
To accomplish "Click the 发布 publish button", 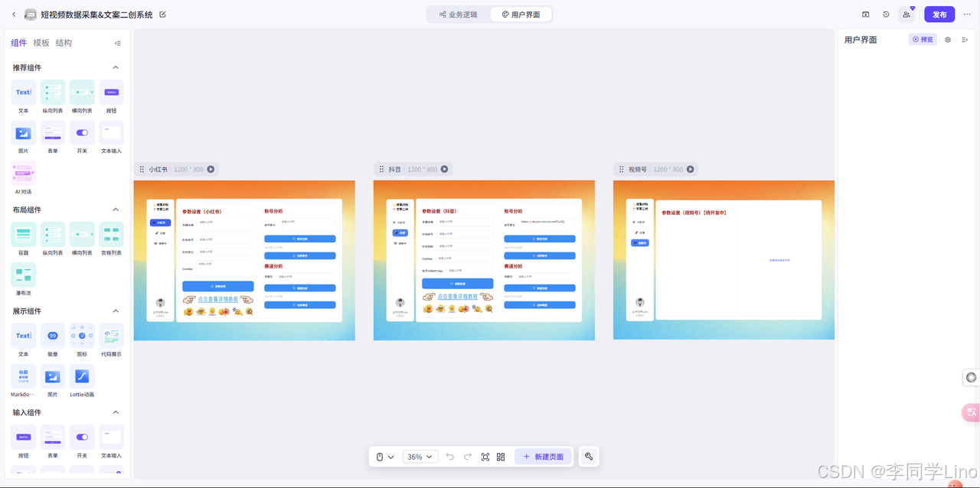I will (939, 15).
